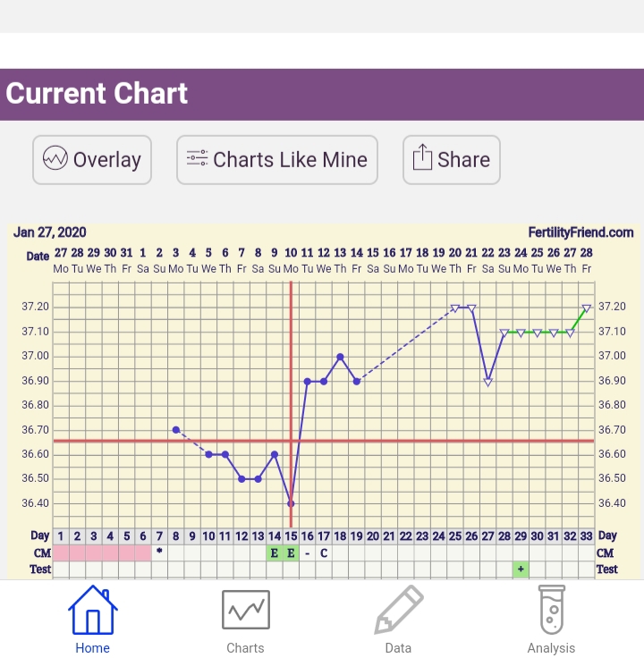Image resolution: width=644 pixels, height=658 pixels.
Task: Tap the Data pencil icon
Action: (x=398, y=611)
